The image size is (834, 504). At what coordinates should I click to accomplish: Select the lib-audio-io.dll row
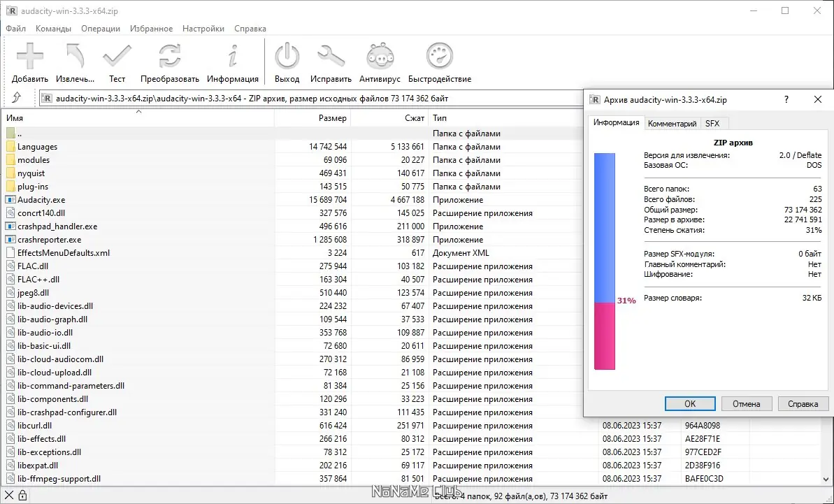click(293, 333)
